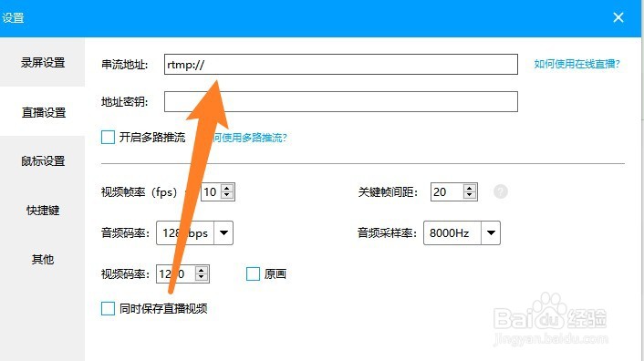644x361 pixels.
Task: Go to the 其他 tab
Action: click(x=43, y=259)
